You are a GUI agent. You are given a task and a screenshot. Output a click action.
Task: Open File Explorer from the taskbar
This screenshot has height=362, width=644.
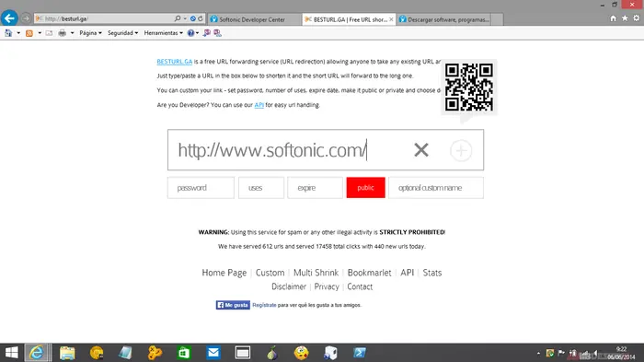67,353
